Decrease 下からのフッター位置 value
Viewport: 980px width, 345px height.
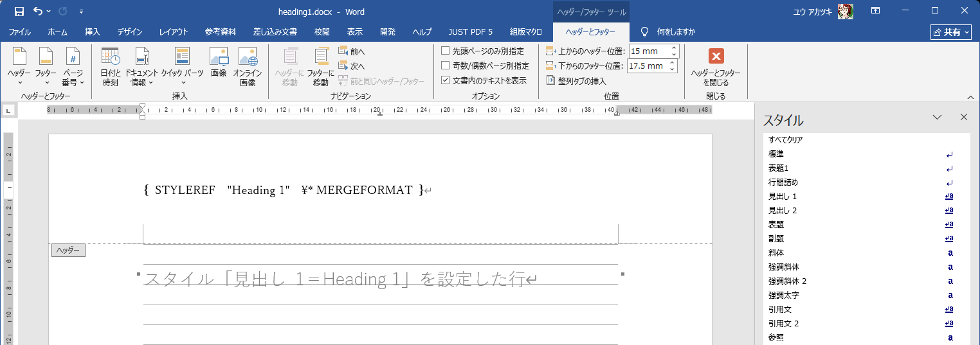coord(673,69)
